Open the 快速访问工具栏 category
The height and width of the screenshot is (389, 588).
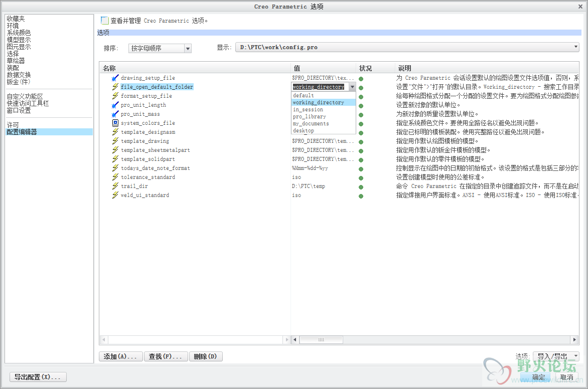pyautogui.click(x=28, y=103)
